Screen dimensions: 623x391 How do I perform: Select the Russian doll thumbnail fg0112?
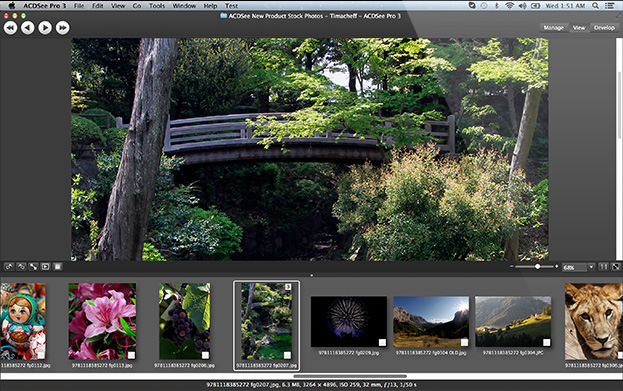click(23, 321)
